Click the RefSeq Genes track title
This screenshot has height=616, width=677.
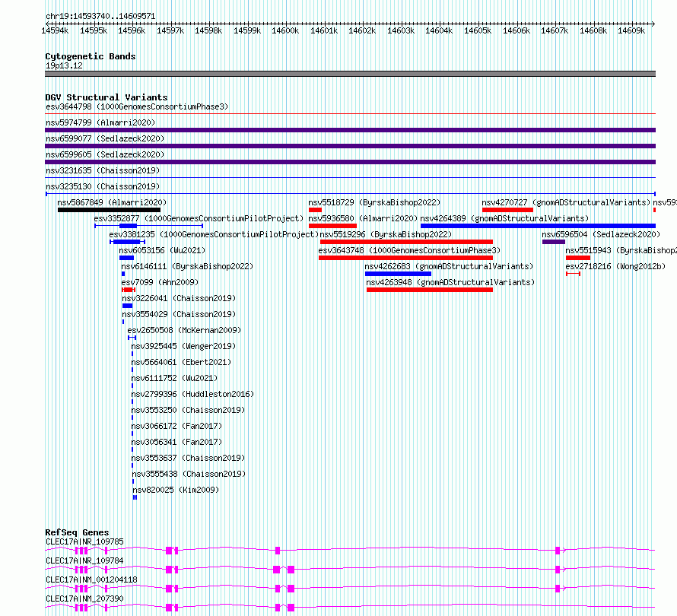[77, 532]
